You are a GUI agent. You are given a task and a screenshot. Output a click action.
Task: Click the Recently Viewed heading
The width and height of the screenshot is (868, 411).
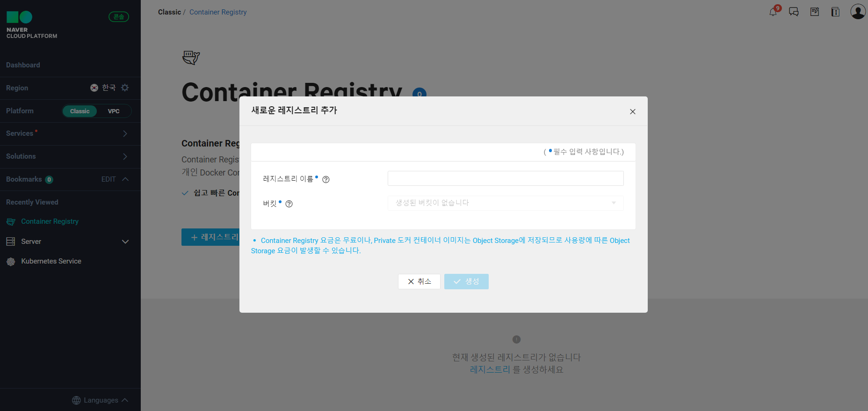32,202
